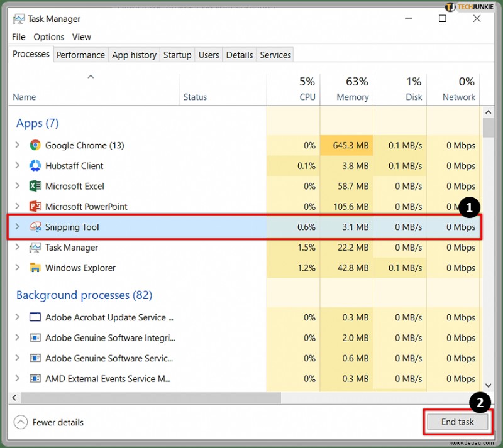Switch to the App history tab
Image resolution: width=503 pixels, height=448 pixels.
(x=134, y=55)
